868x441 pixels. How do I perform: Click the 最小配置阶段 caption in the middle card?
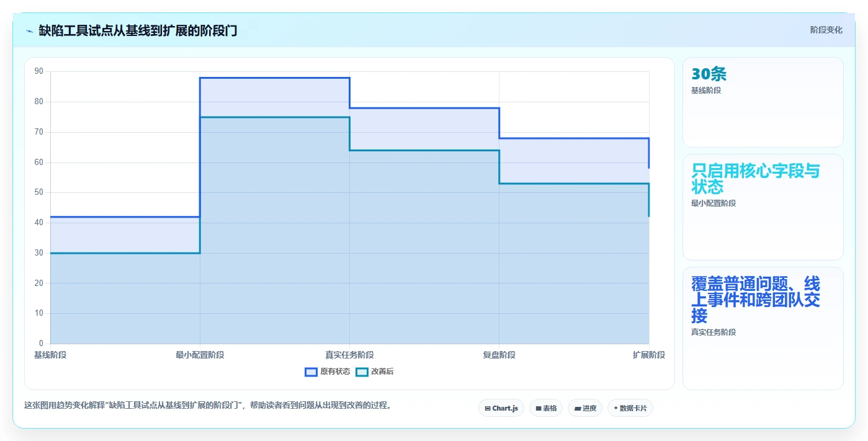coord(714,203)
